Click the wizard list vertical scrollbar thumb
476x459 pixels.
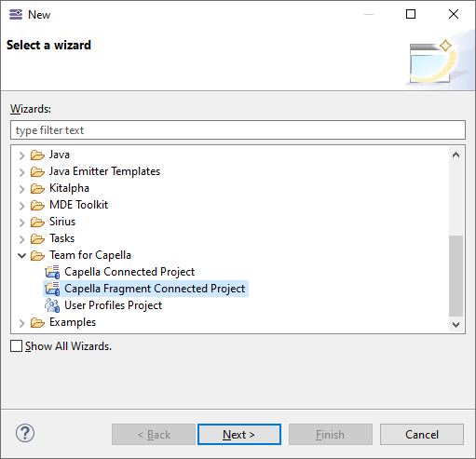coord(456,276)
